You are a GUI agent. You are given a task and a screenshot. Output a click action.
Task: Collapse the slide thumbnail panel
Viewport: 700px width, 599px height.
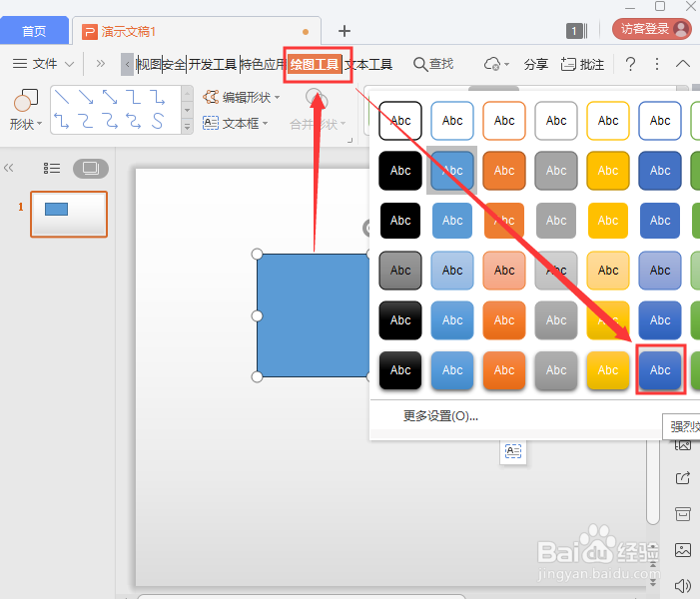point(8,168)
